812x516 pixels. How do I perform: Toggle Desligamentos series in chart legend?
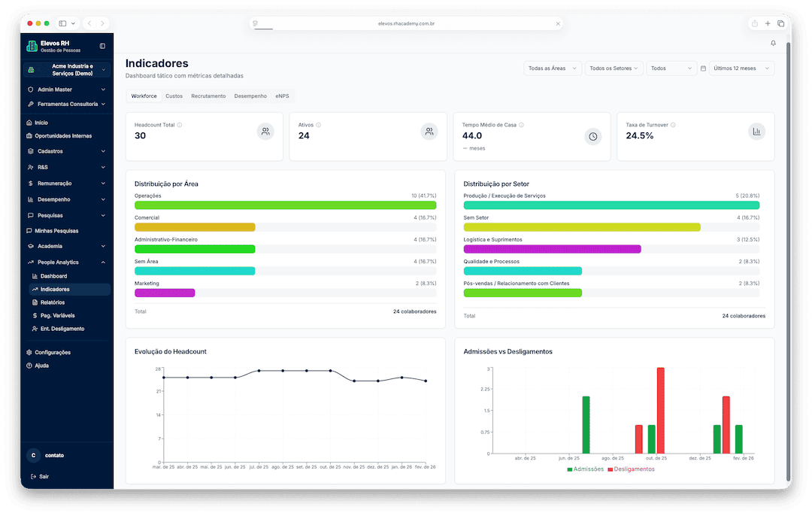coord(631,469)
